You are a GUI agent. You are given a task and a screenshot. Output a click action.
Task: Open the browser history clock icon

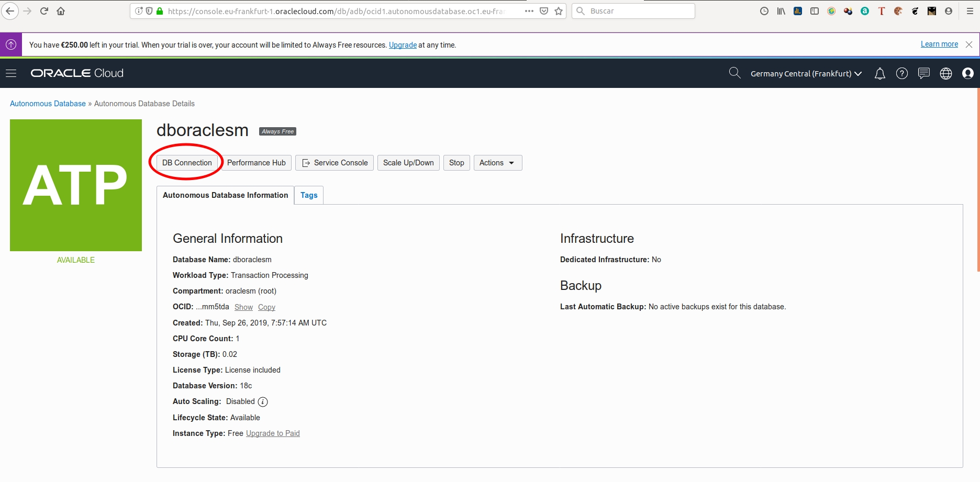764,11
